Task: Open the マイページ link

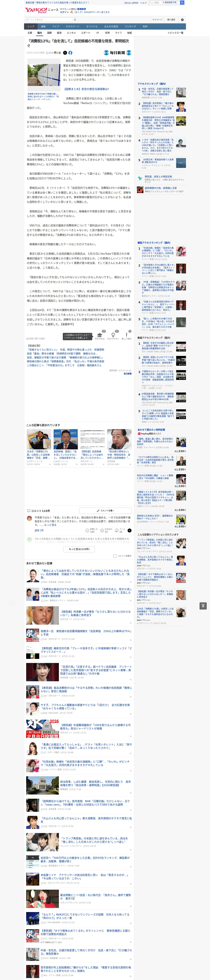Action: pyautogui.click(x=157, y=20)
